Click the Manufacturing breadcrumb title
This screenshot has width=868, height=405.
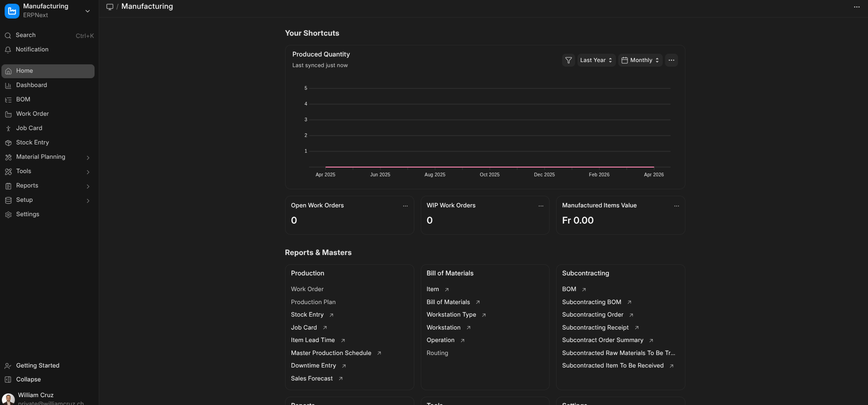[147, 6]
